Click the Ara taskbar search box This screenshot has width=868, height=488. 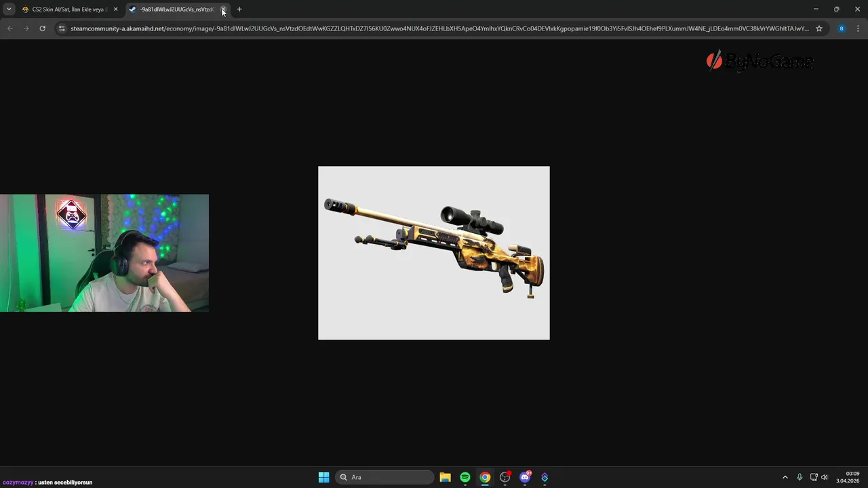pyautogui.click(x=384, y=477)
